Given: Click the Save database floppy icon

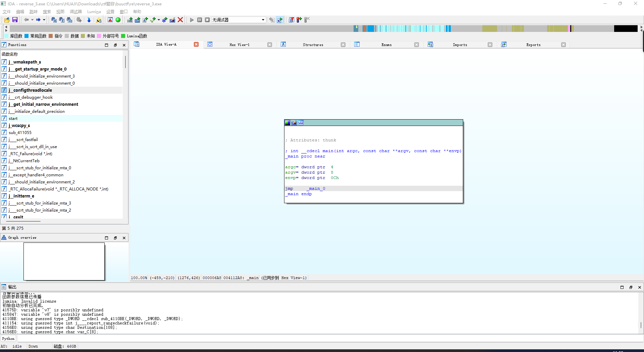Looking at the screenshot, I should tap(15, 20).
